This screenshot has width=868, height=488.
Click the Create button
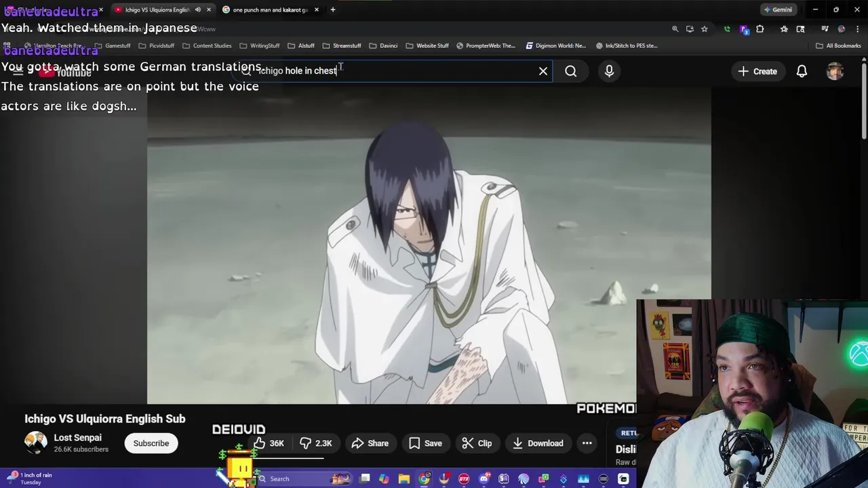coord(757,71)
